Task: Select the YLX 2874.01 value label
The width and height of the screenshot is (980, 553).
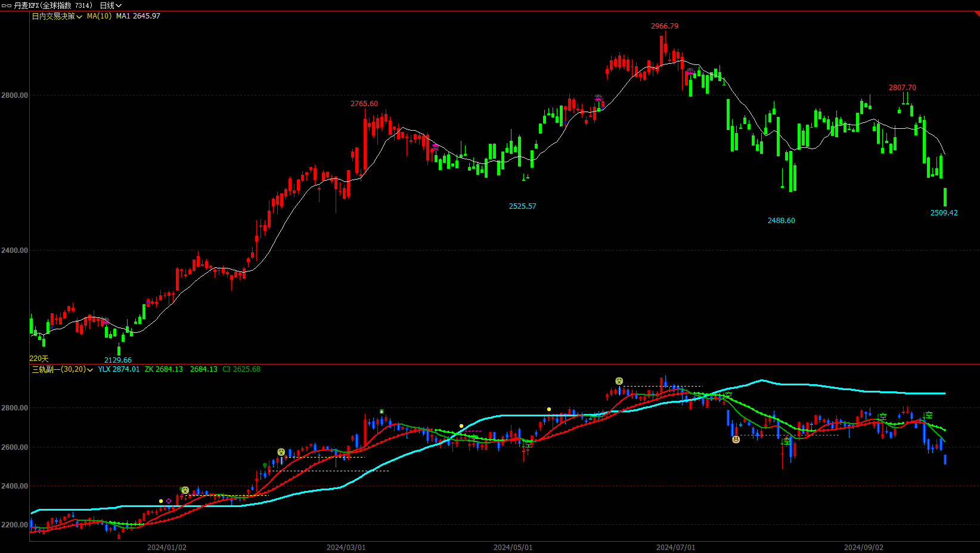Action: [x=119, y=369]
